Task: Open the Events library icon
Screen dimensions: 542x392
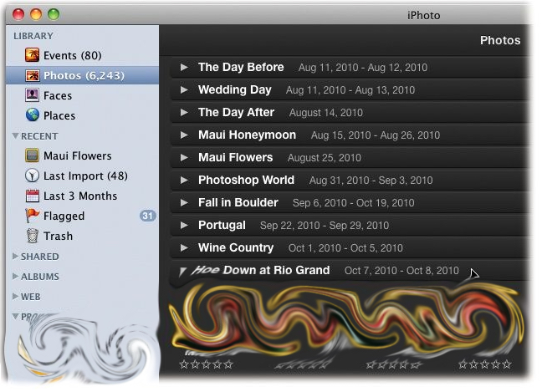Action: [32, 55]
